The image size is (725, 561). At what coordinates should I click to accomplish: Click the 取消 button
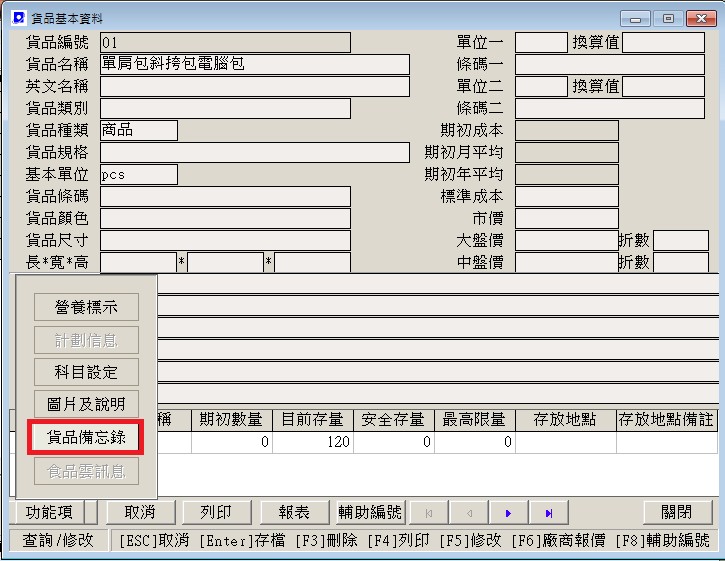pyautogui.click(x=141, y=512)
